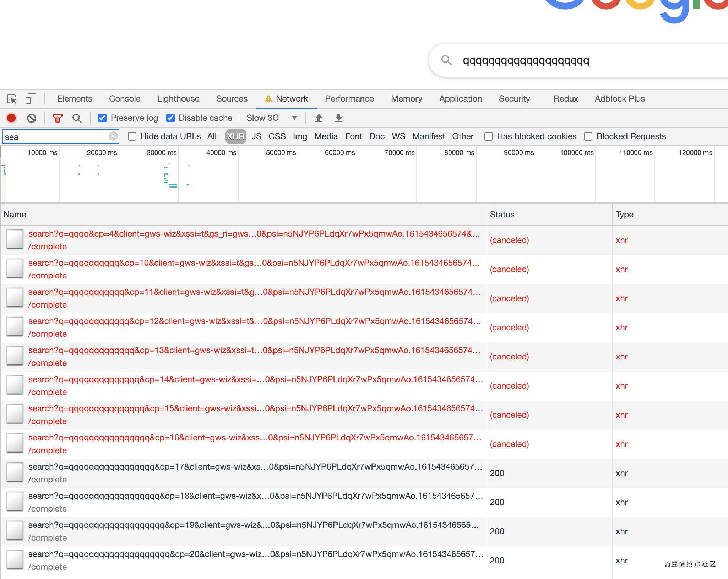Click the file icon of the cp=17 request

pyautogui.click(x=15, y=472)
